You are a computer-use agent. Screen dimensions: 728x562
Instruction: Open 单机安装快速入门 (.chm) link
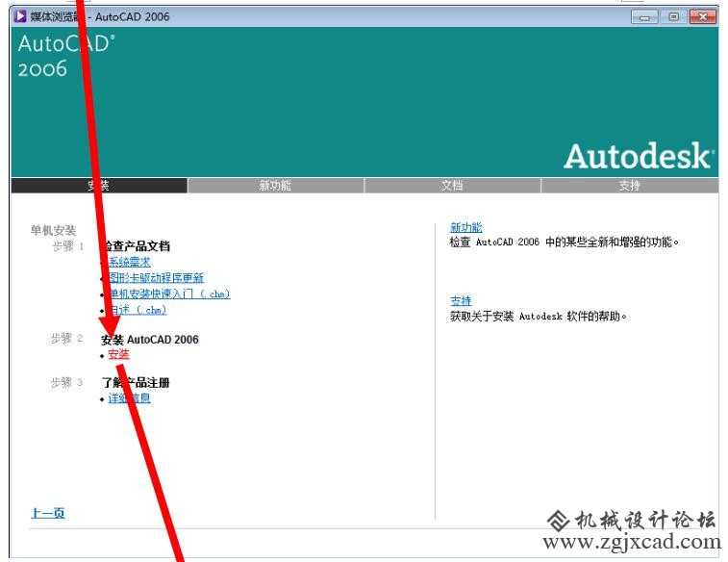[169, 294]
